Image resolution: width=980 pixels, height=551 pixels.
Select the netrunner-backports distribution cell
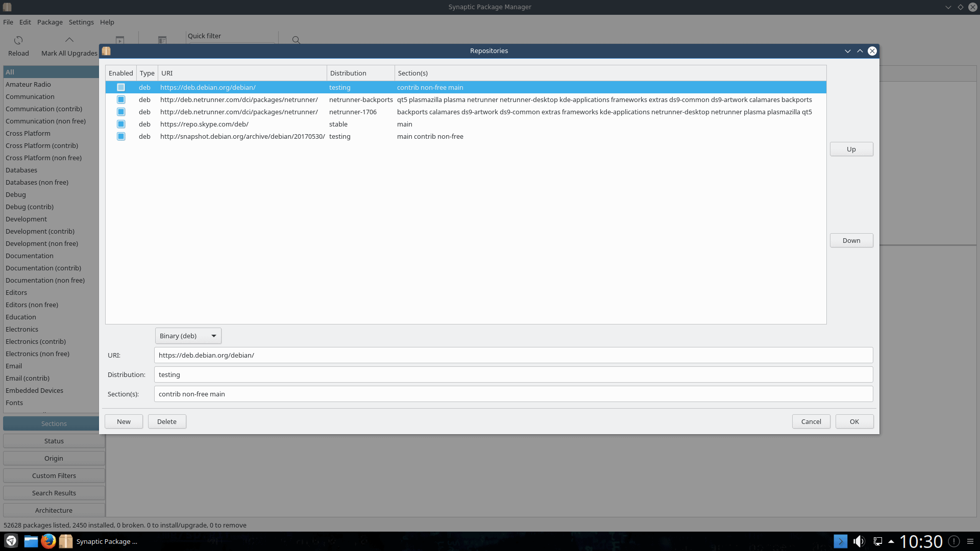[361, 99]
